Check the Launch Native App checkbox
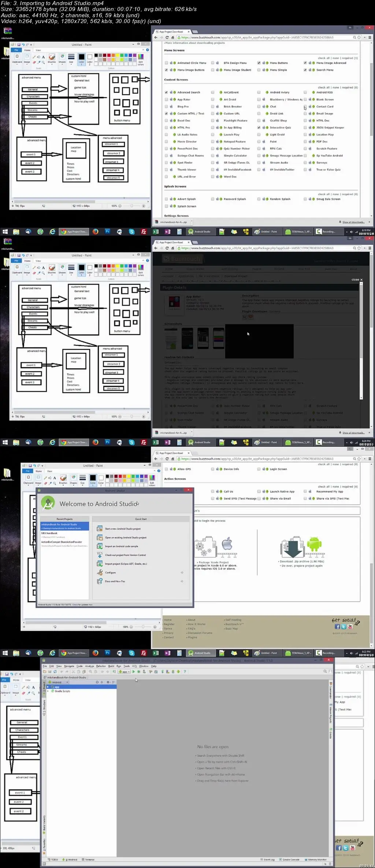This screenshot has height=868, width=375. click(x=259, y=492)
